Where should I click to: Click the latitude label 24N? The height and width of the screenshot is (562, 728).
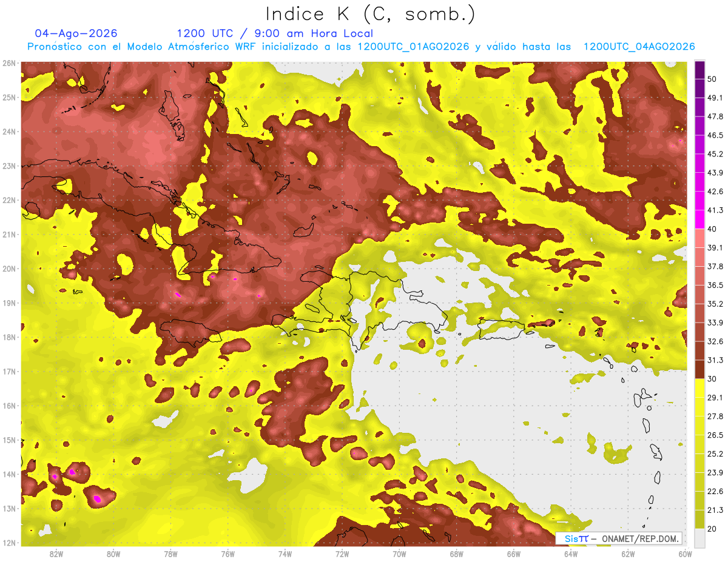pos(9,132)
